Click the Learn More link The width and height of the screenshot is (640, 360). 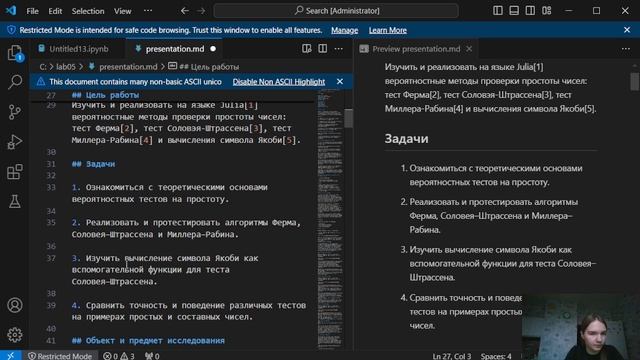tap(388, 30)
